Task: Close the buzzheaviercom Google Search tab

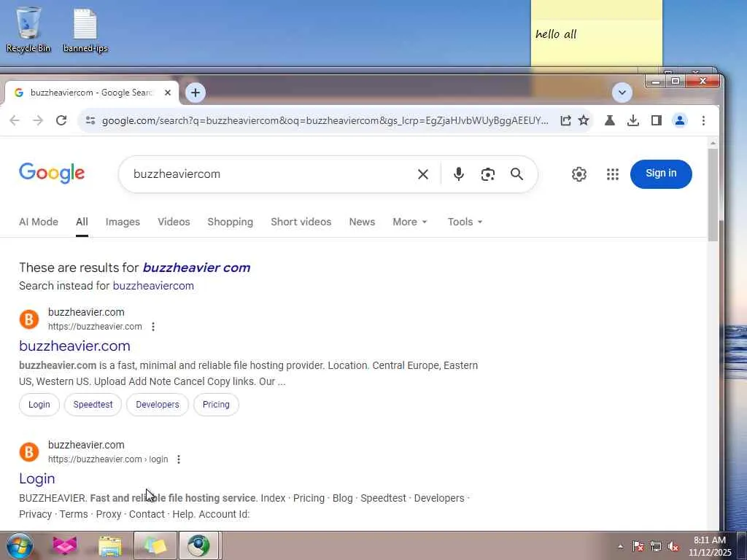Action: click(168, 93)
